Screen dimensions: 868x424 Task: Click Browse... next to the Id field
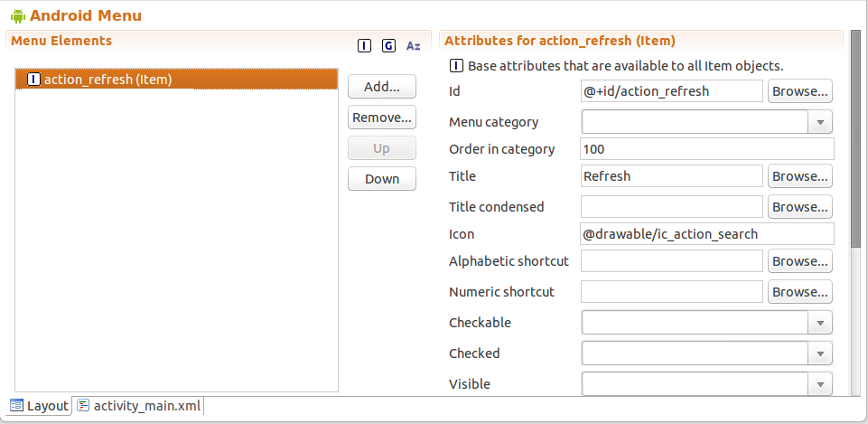[x=800, y=91]
